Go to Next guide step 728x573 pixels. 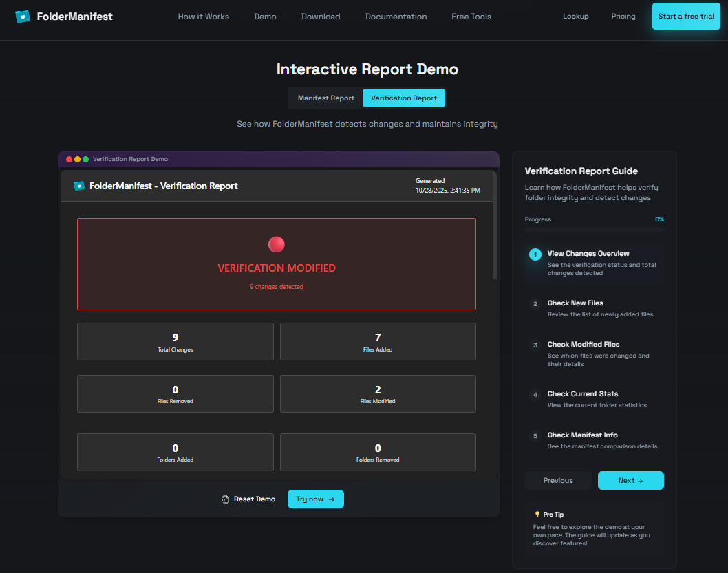coord(630,481)
